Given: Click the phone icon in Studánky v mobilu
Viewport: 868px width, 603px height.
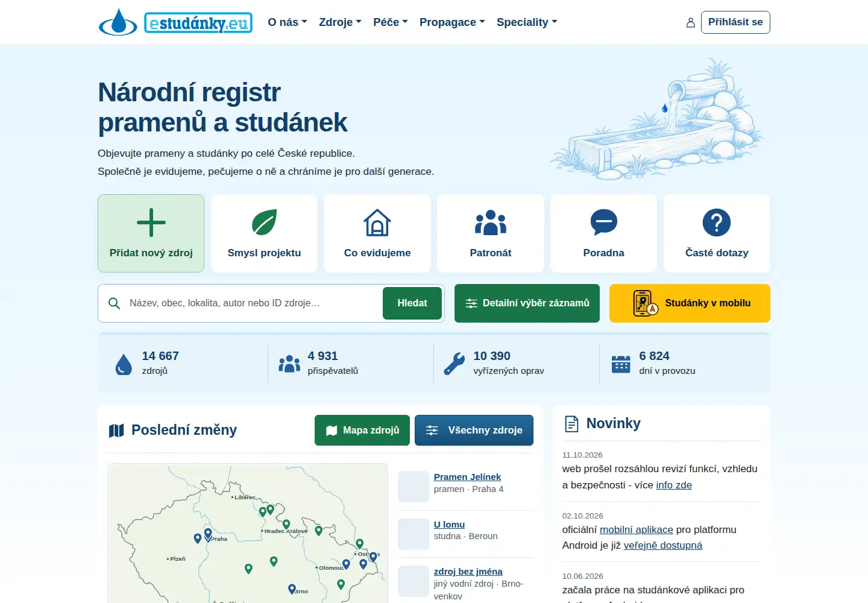Looking at the screenshot, I should click(x=645, y=303).
